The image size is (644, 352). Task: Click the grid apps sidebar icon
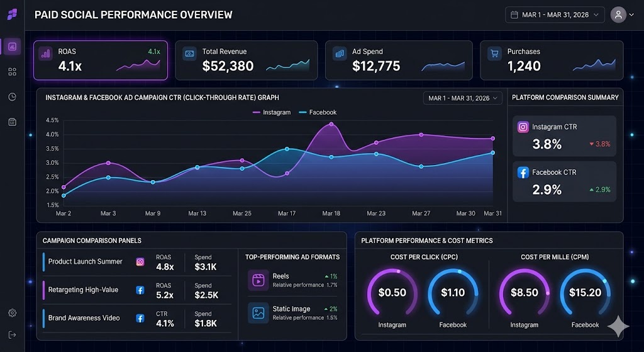(12, 72)
